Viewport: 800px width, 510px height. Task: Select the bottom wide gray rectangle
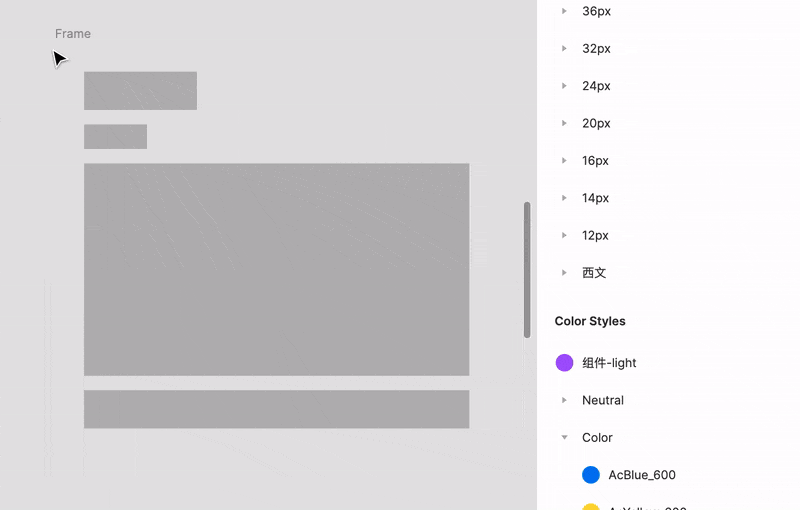[277, 409]
